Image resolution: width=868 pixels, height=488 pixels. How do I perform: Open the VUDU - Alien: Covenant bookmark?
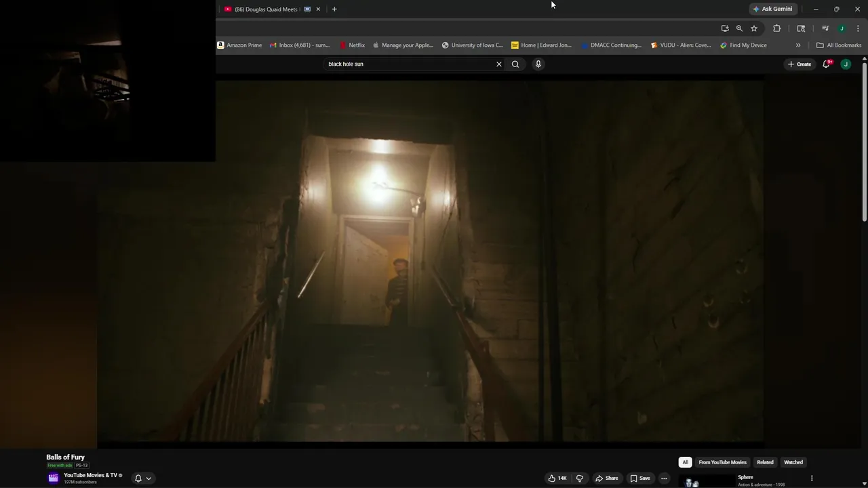coord(680,45)
